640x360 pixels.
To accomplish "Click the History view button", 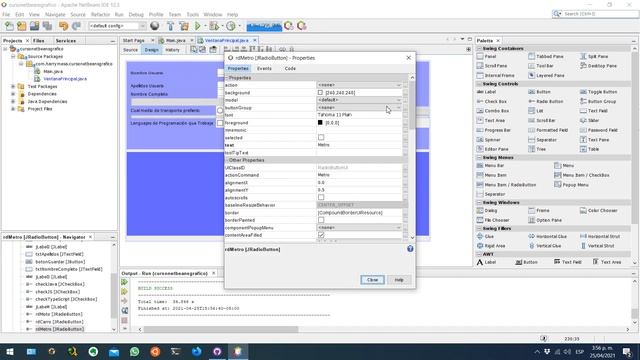I will (x=172, y=50).
